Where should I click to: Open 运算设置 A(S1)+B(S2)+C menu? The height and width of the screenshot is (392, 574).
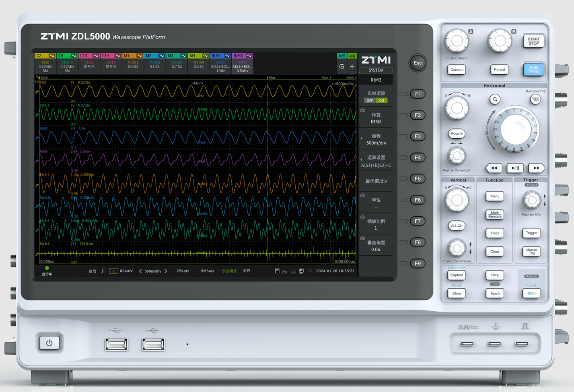pyautogui.click(x=376, y=161)
